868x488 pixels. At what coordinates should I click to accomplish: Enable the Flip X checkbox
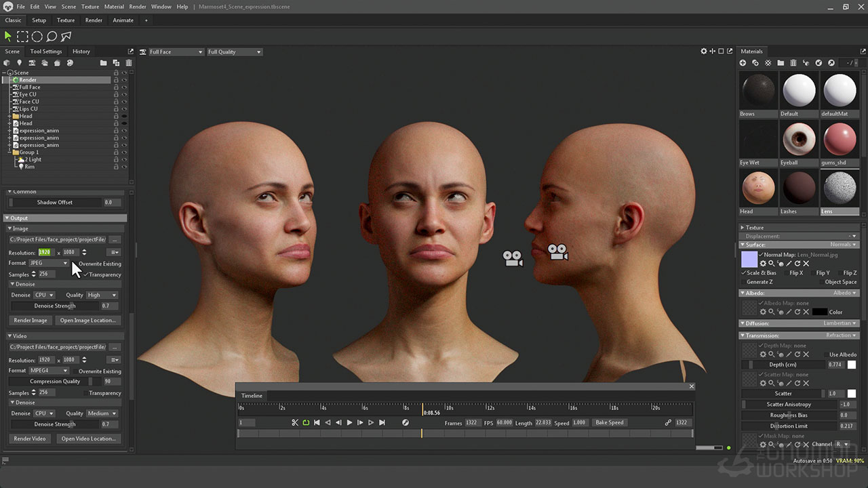[x=787, y=272]
